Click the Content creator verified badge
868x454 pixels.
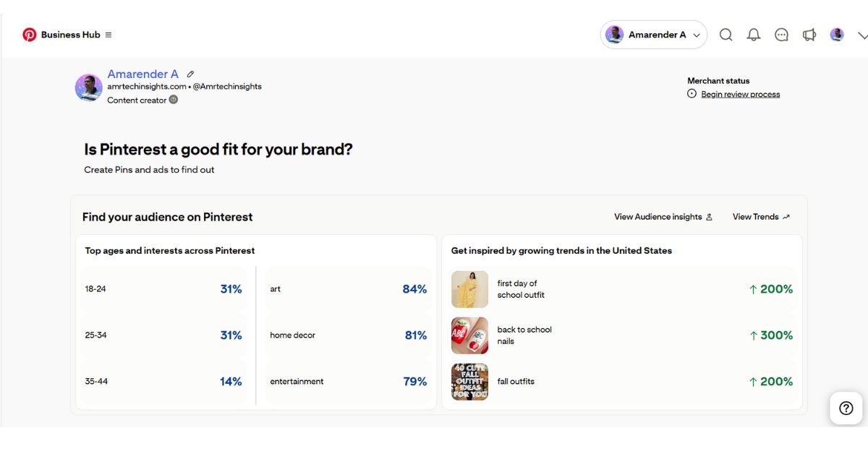coord(172,100)
